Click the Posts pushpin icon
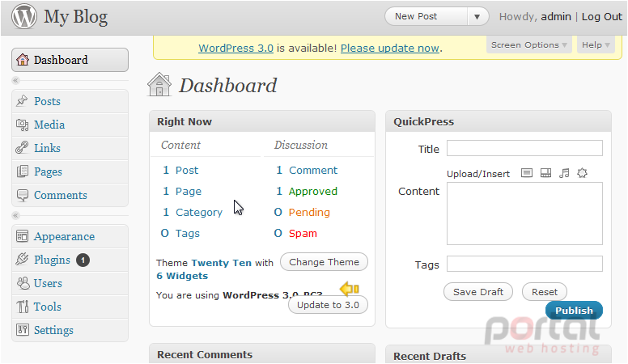 pyautogui.click(x=22, y=101)
